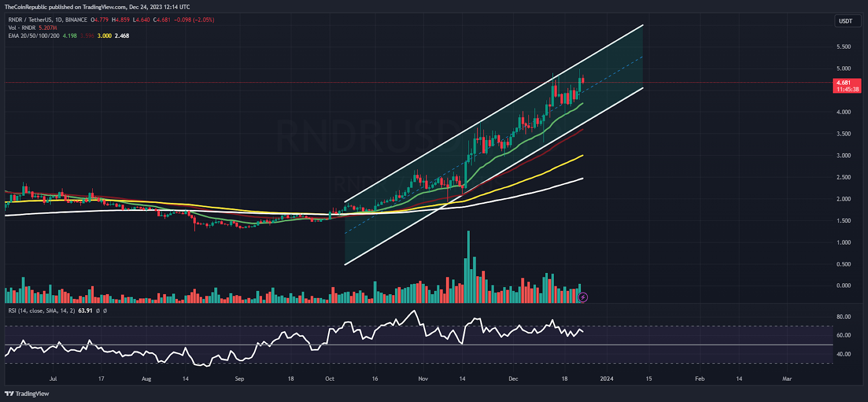Click the tallest teal volume bar in mid-November

tap(468, 267)
